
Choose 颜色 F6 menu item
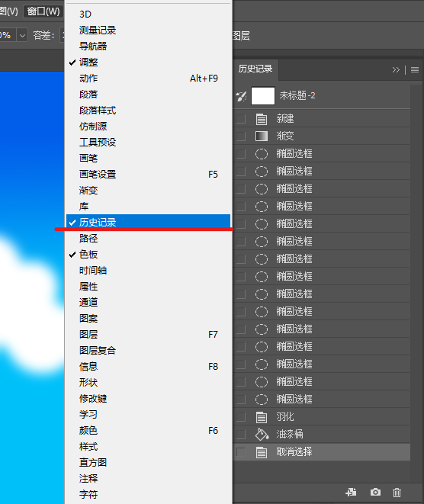click(148, 430)
